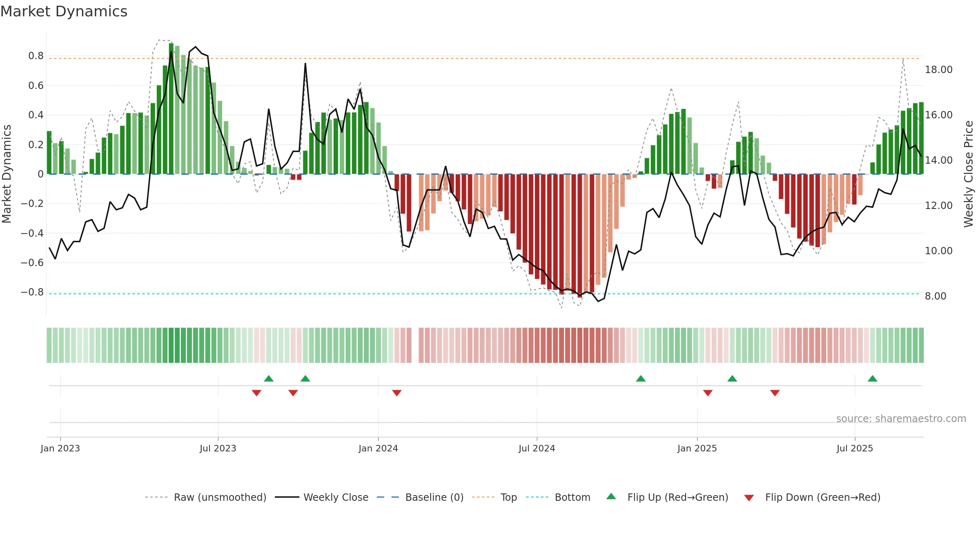This screenshot has width=980, height=551.
Task: Click the 0.6 tick on the left axis
Action: click(x=36, y=86)
